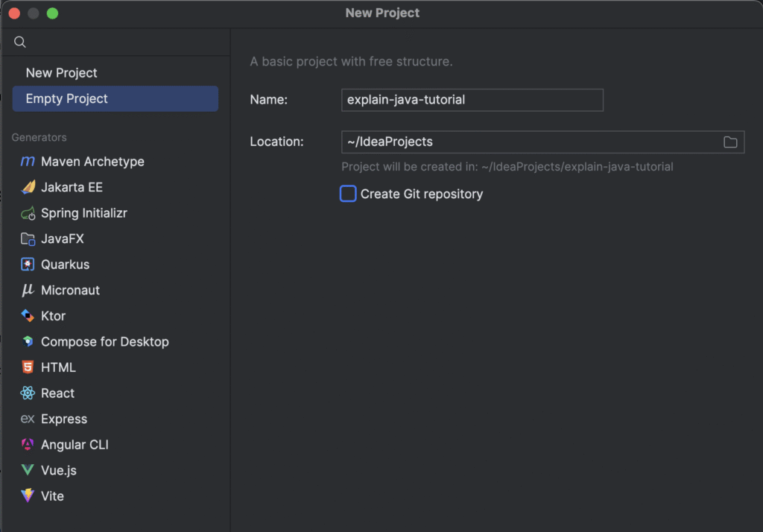Viewport: 763px width, 532px height.
Task: Click the HTML5 shield icon
Action: click(28, 367)
